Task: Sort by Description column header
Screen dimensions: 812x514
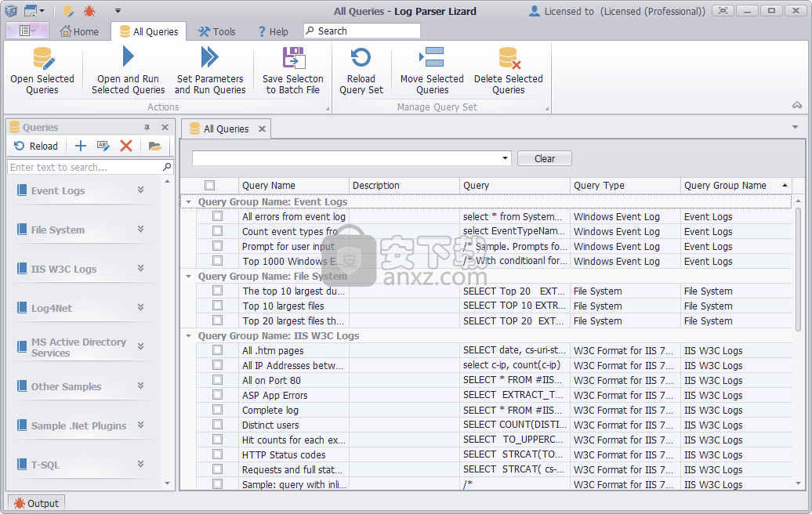Action: pyautogui.click(x=404, y=186)
